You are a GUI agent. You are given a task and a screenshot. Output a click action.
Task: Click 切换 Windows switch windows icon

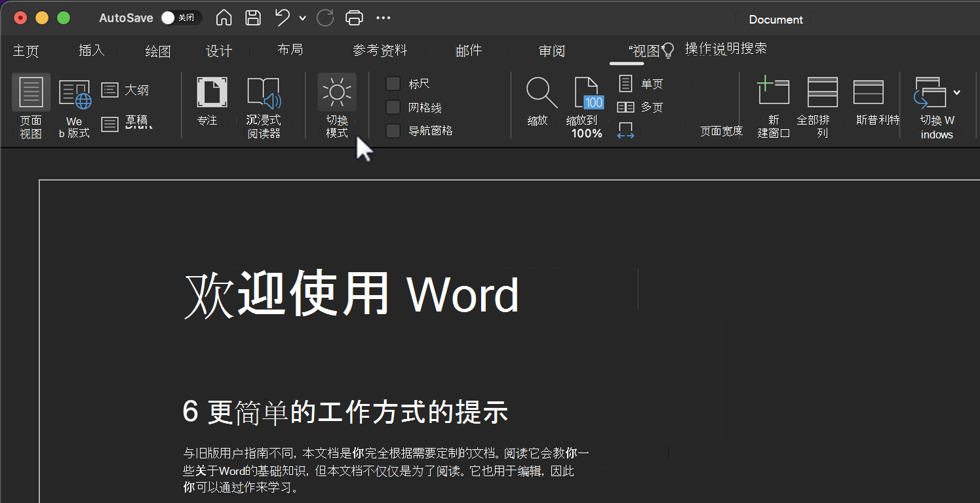(930, 92)
